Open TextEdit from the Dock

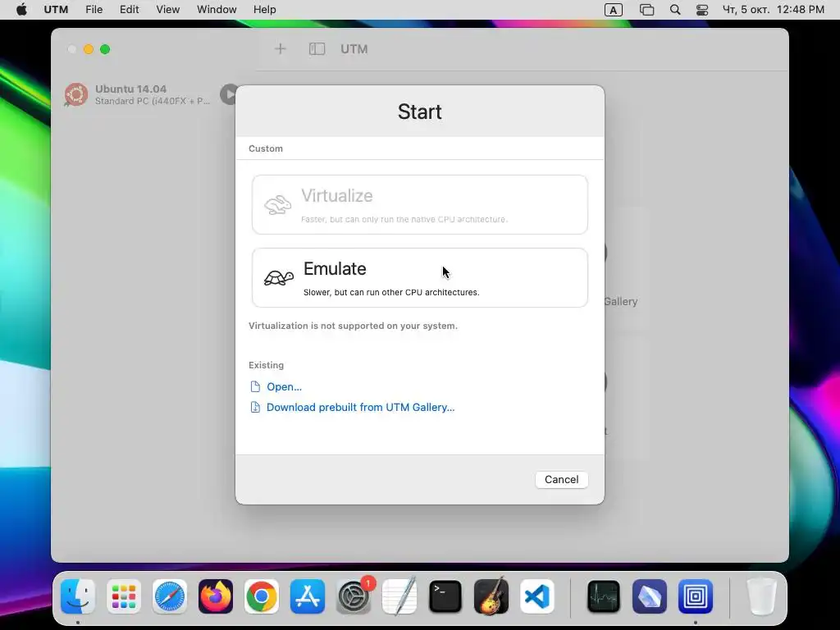click(399, 596)
